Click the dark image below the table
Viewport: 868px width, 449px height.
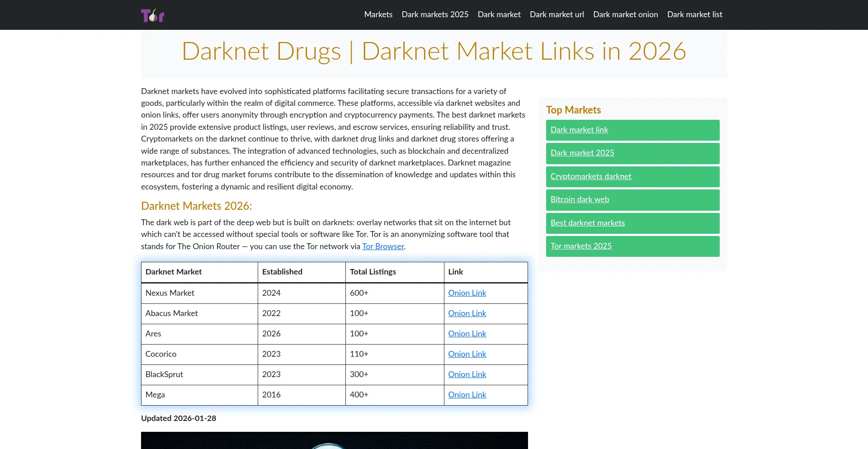335,440
